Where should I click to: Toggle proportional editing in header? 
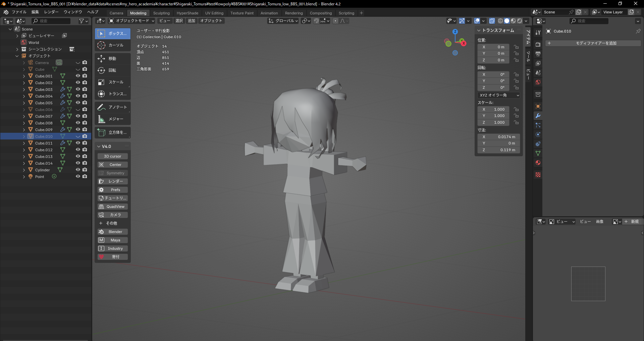(335, 21)
